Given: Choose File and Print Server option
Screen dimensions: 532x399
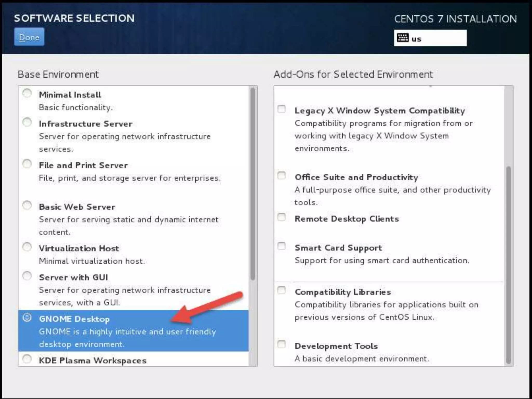Looking at the screenshot, I should [27, 164].
